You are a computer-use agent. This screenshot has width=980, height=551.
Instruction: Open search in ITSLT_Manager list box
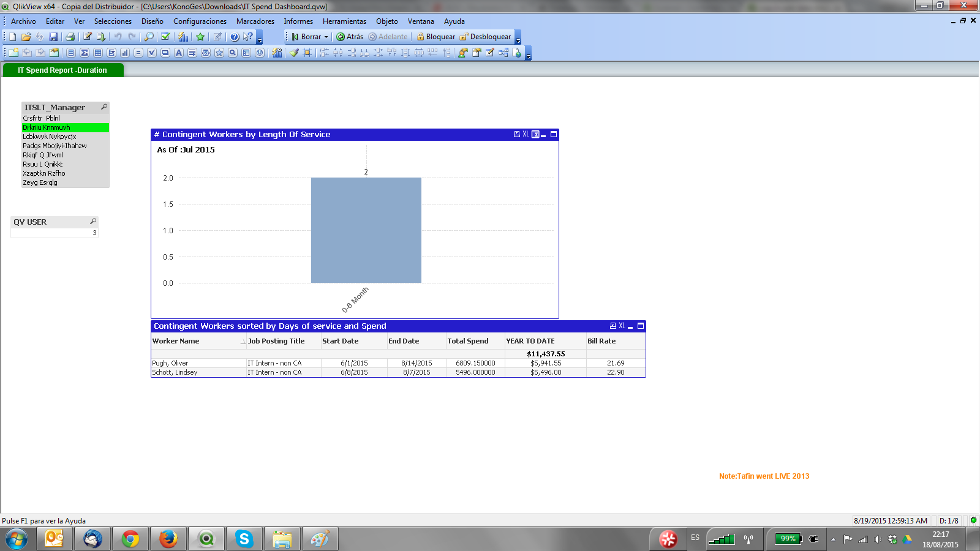click(x=104, y=107)
